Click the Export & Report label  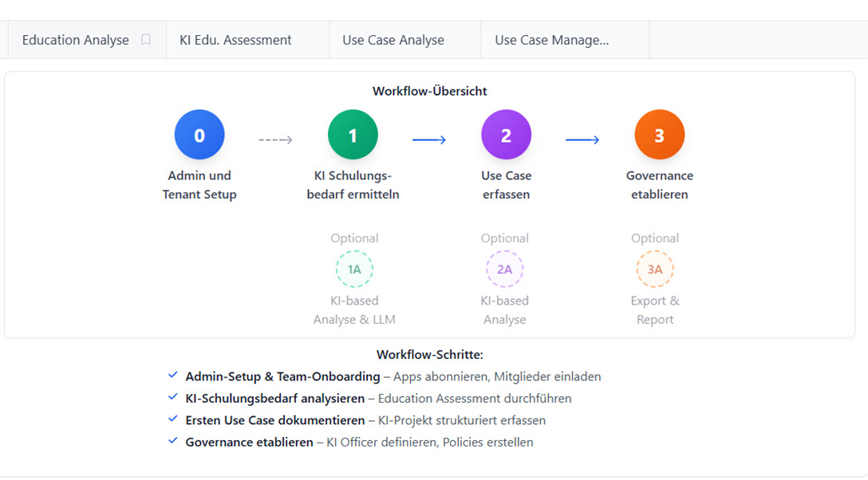[x=654, y=310]
